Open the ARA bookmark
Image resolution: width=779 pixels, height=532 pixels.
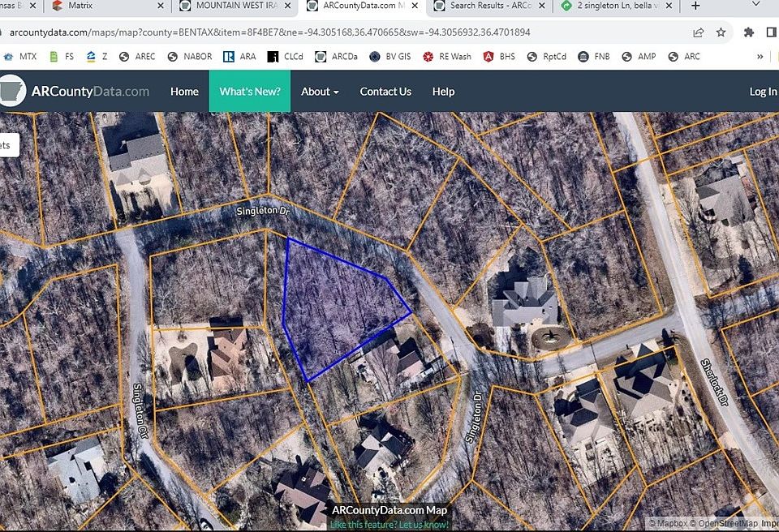click(x=240, y=57)
